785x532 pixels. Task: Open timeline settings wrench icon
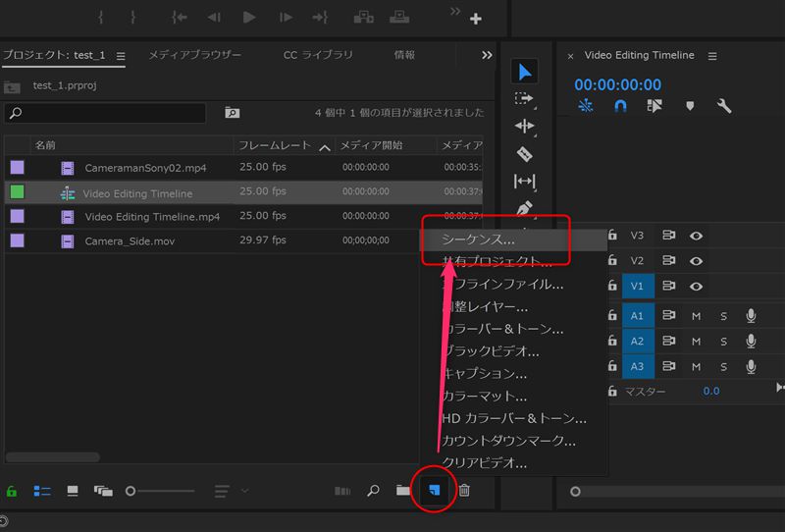(724, 106)
